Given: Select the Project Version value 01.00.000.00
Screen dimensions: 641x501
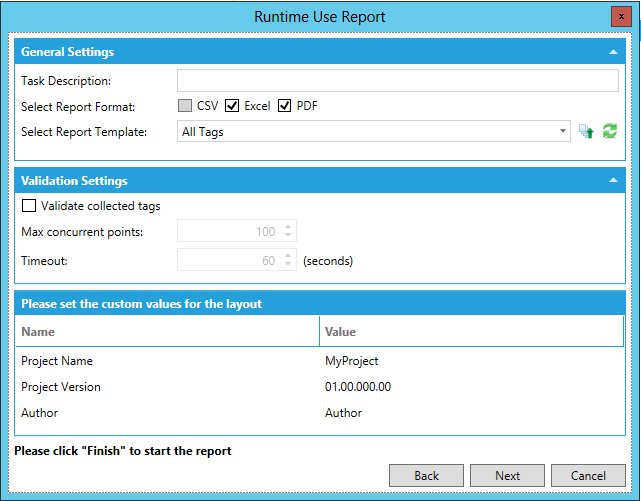Looking at the screenshot, I should pyautogui.click(x=358, y=387).
